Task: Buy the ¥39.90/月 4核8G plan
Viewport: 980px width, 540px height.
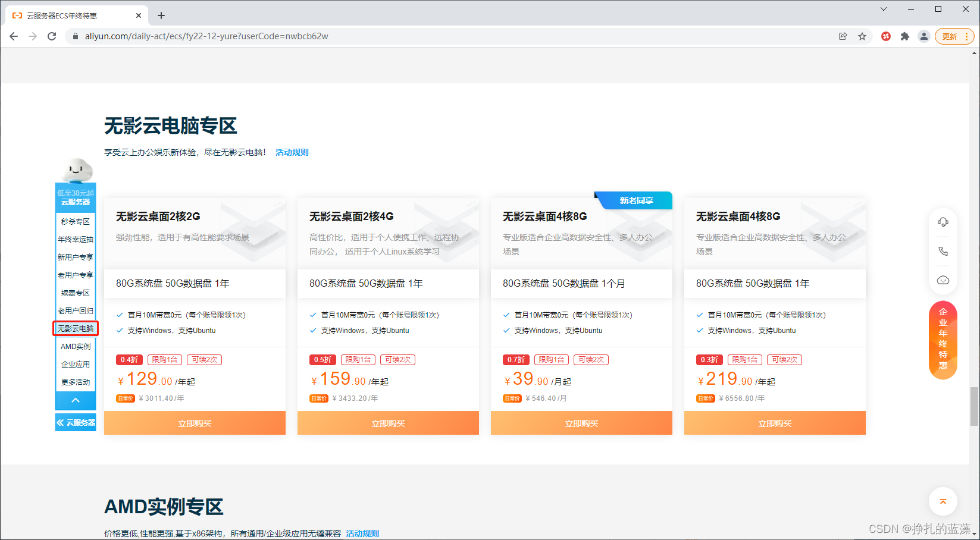Action: (x=581, y=423)
